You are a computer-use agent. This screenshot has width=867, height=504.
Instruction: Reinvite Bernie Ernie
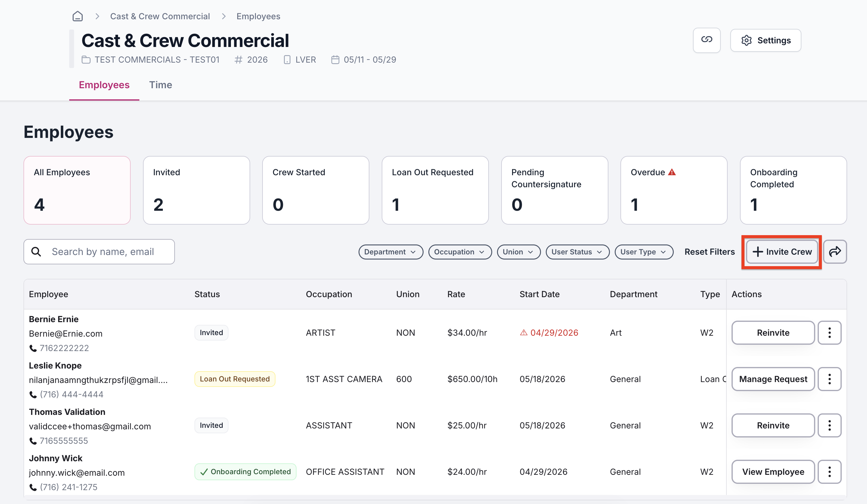click(773, 332)
